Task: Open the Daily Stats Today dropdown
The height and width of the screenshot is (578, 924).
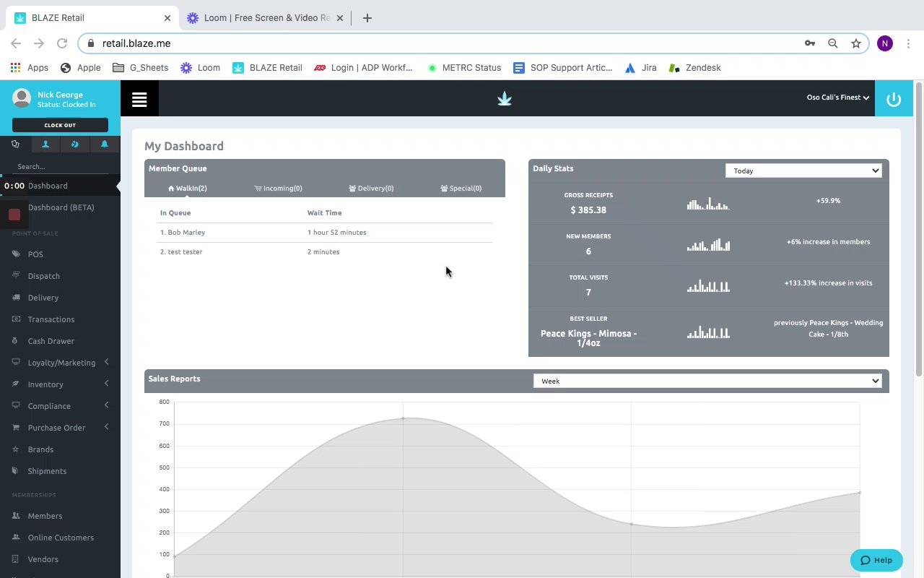Action: pos(803,171)
